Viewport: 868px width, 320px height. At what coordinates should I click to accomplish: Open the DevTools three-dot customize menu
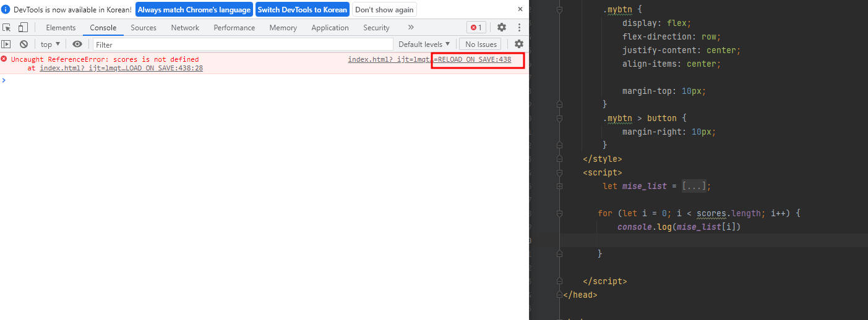tap(519, 27)
